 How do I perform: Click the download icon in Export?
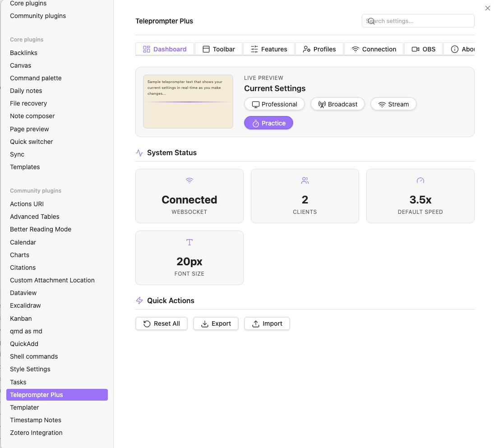[x=205, y=324]
